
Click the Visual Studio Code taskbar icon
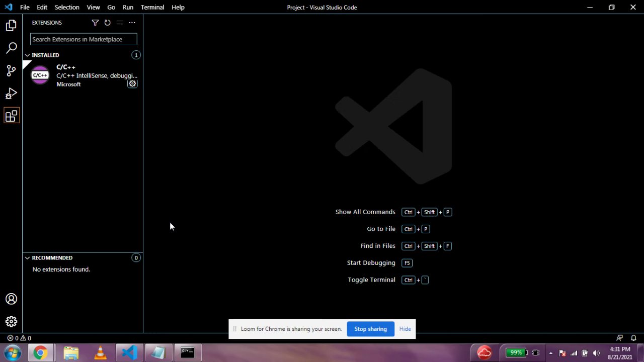[x=129, y=353]
